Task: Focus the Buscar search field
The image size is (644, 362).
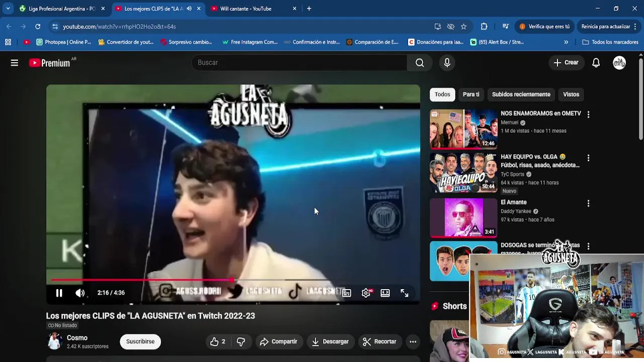Action: click(x=299, y=62)
